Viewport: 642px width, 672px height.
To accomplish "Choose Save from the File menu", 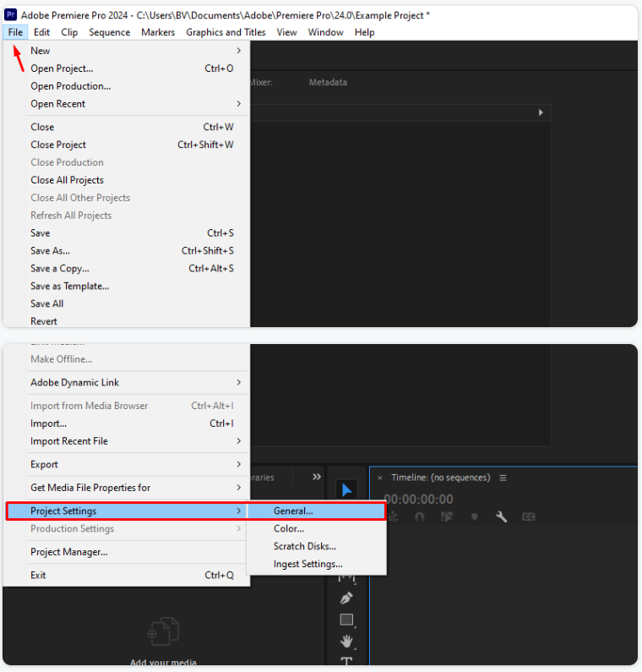I will [x=127, y=232].
